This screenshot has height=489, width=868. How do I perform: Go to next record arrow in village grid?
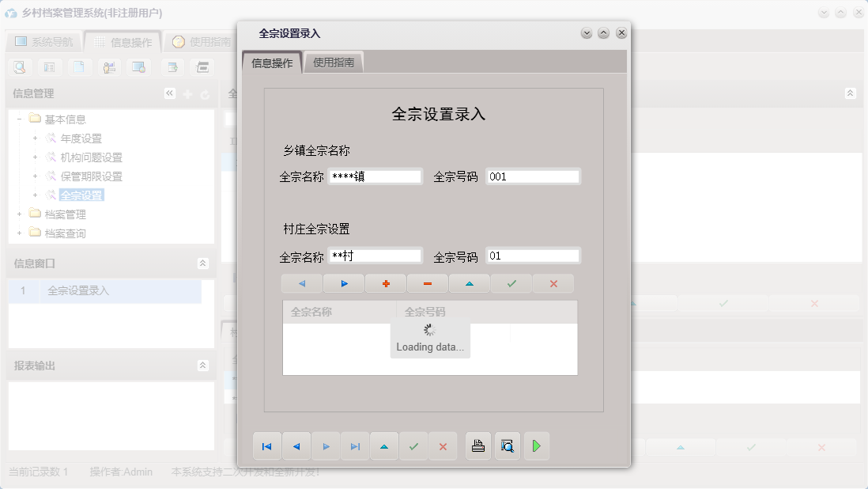click(x=343, y=283)
